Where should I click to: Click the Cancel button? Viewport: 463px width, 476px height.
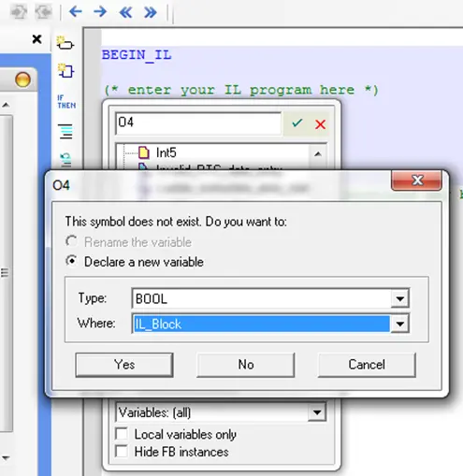(x=367, y=365)
